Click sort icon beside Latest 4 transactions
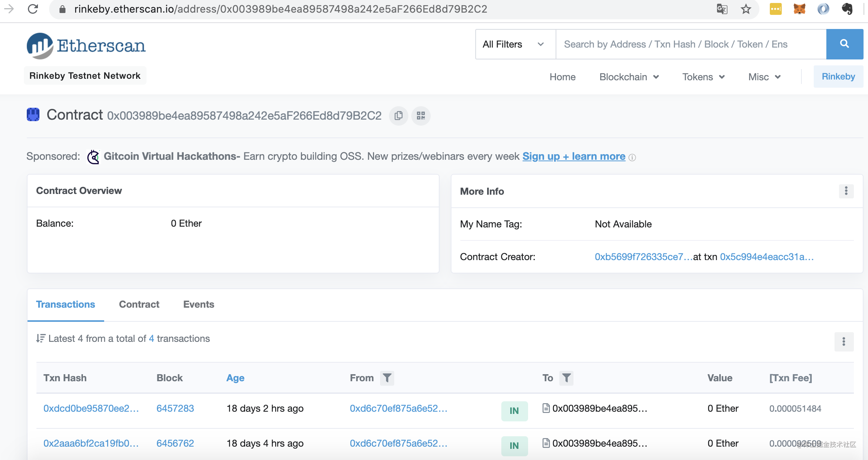The height and width of the screenshot is (460, 868). [x=41, y=338]
